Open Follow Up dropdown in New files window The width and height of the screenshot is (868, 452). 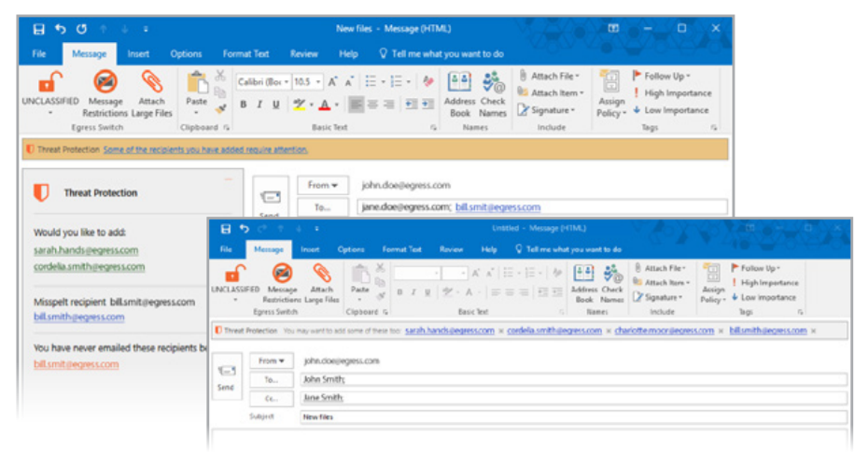coord(662,76)
